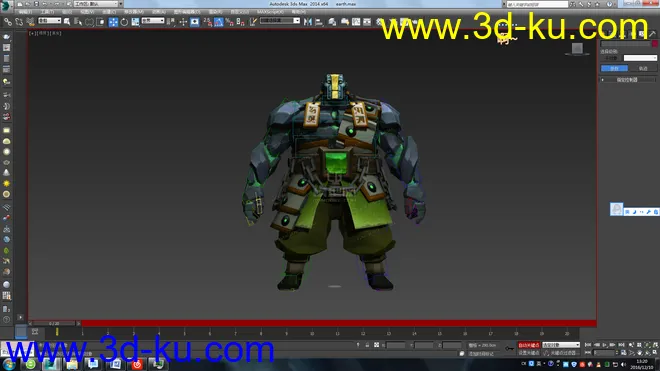Screen dimensions: 660x371
Task: Expand the Assign Controller rollout
Action: pyautogui.click(x=627, y=80)
